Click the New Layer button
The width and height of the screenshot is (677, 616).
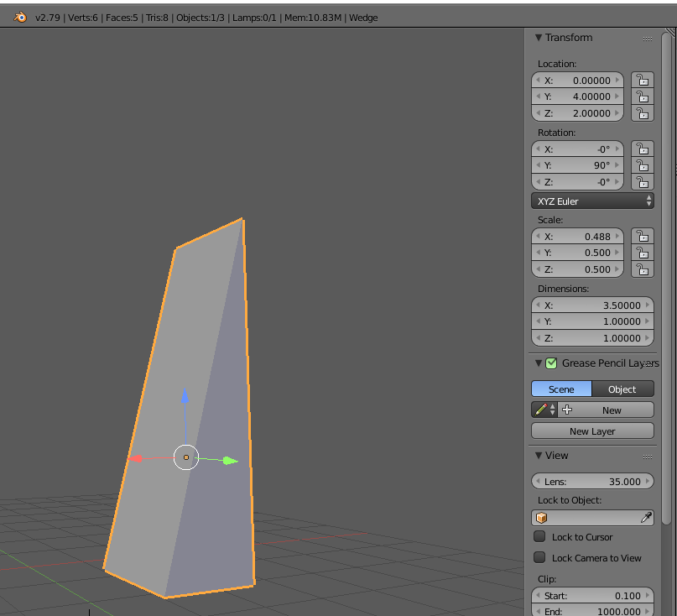pyautogui.click(x=592, y=431)
